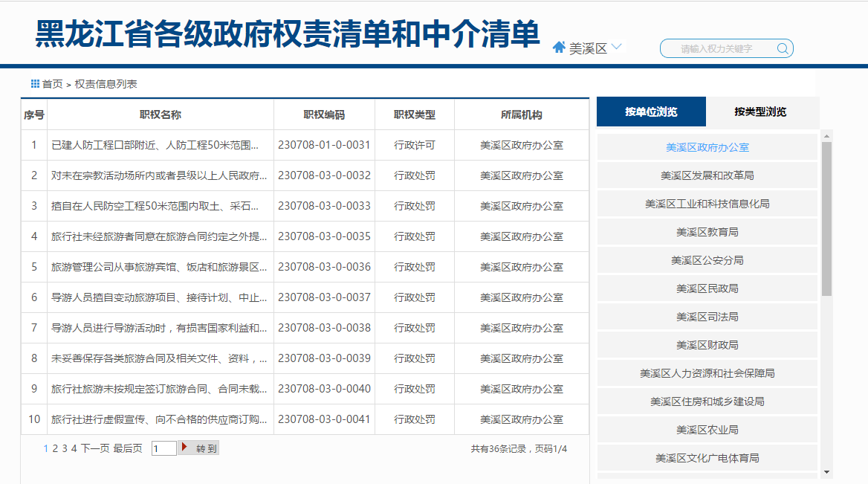Open row 1 已建人防工程口部附近 entry
The width and height of the screenshot is (868, 484).
tap(155, 145)
